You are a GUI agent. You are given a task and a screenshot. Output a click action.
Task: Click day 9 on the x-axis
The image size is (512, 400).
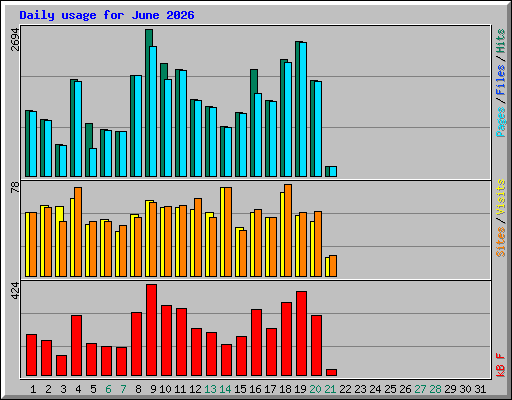pos(153,389)
